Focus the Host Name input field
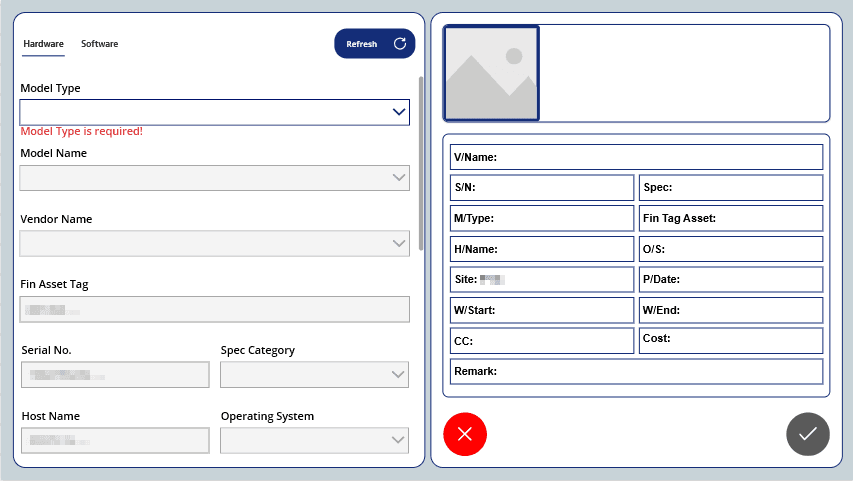 (x=115, y=441)
